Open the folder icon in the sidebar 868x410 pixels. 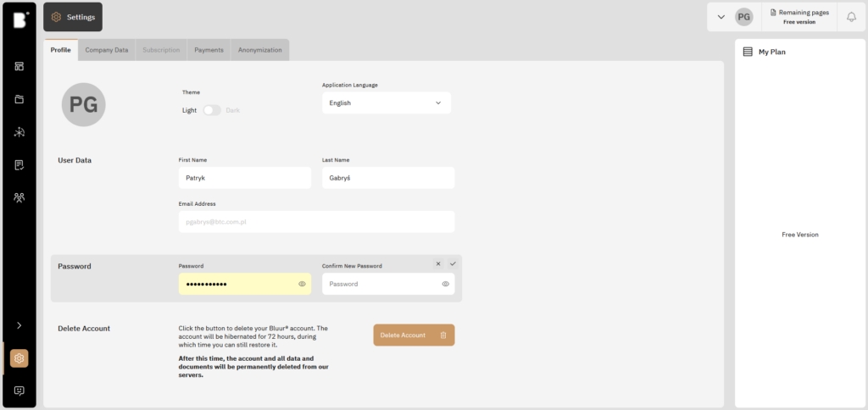point(19,99)
